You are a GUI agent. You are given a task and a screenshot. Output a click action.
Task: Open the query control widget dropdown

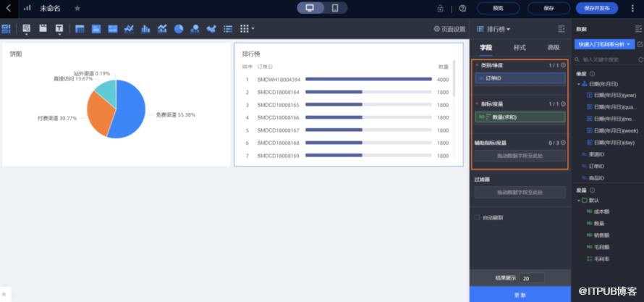coord(26,29)
